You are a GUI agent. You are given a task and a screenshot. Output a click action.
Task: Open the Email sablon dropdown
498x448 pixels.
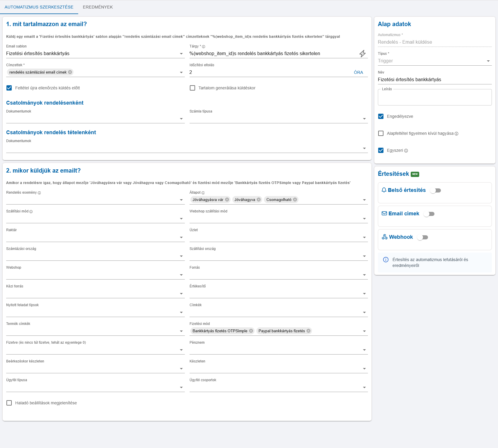pos(95,54)
